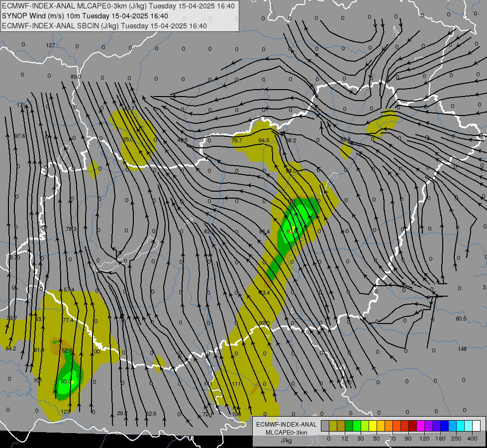Click the map value 49.5

point(183,140)
